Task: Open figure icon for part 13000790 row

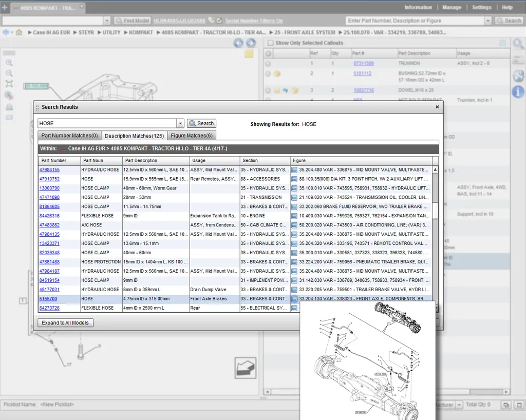Action: 294,188
